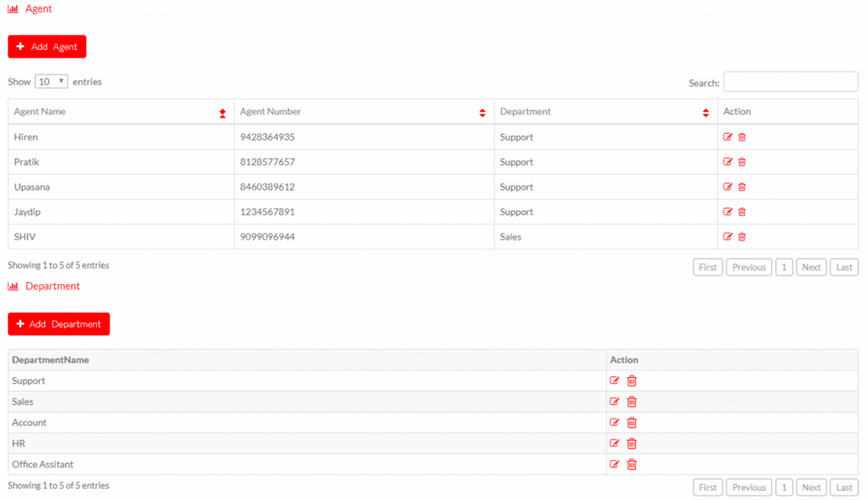Open the Department section heading link
Viewport: 868px width, 500px height.
pos(52,287)
